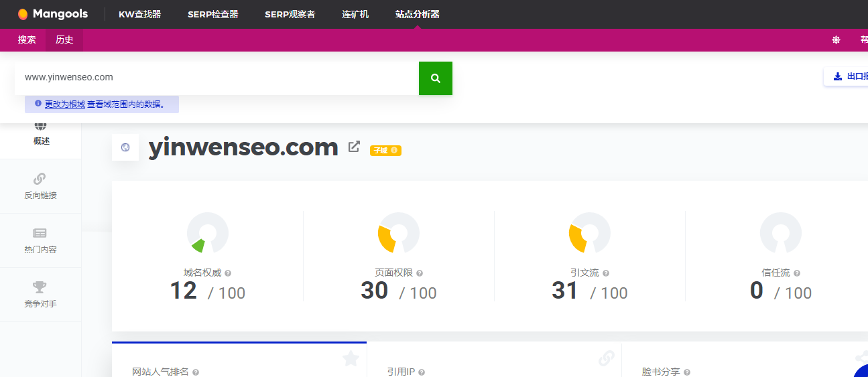Open the 连矿机 tool
The height and width of the screenshot is (377, 868).
[355, 14]
